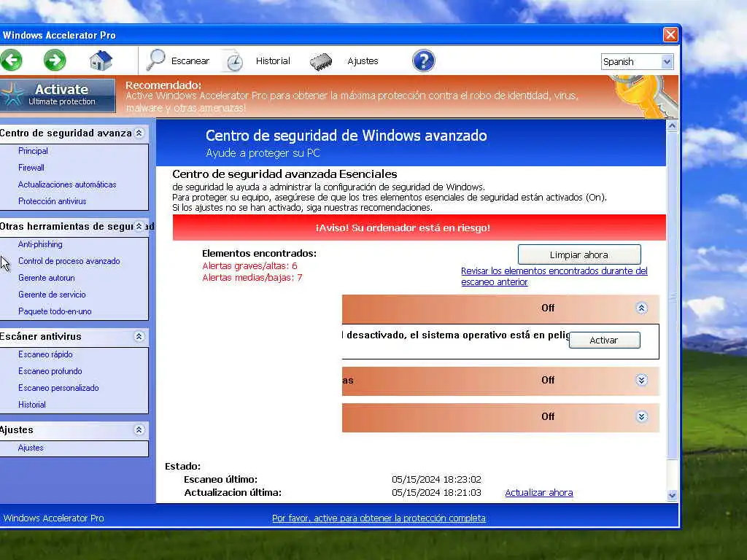Click Historial toolbar label
The width and height of the screenshot is (747, 560).
click(x=273, y=61)
